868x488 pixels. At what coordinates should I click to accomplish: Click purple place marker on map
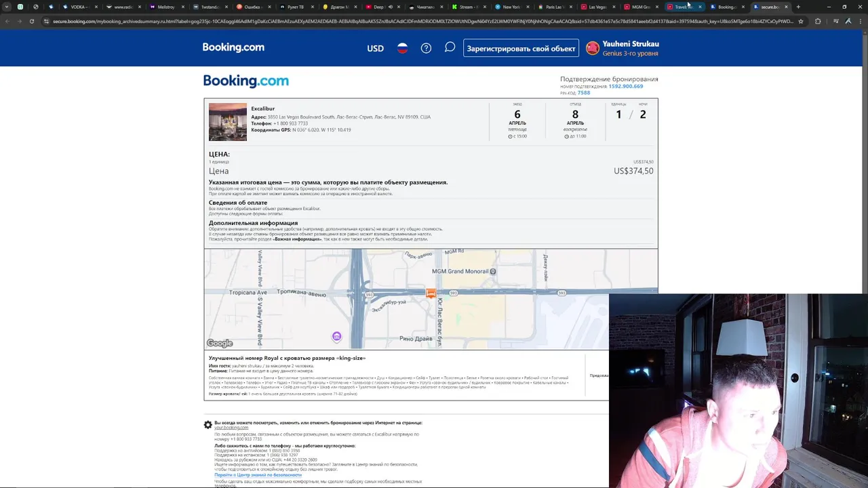coord(337,336)
